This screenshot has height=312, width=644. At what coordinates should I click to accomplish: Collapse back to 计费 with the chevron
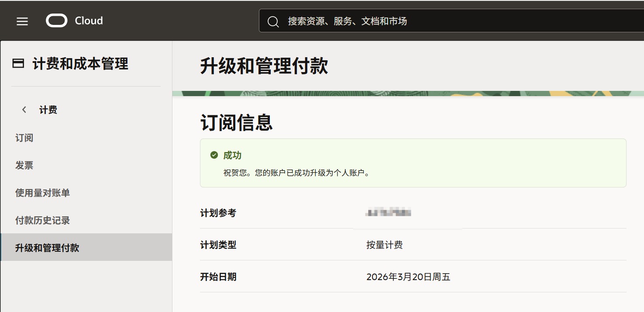[24, 110]
